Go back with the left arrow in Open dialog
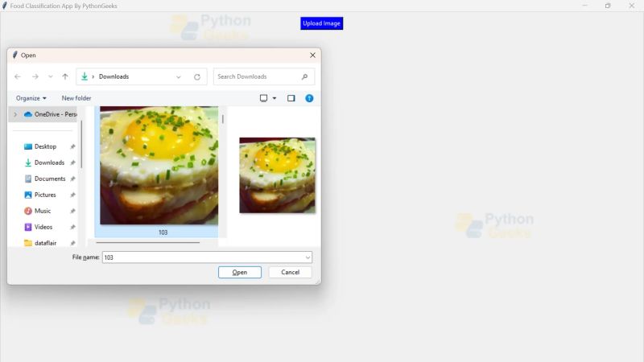Viewport: 644px width, 362px height. coord(17,76)
